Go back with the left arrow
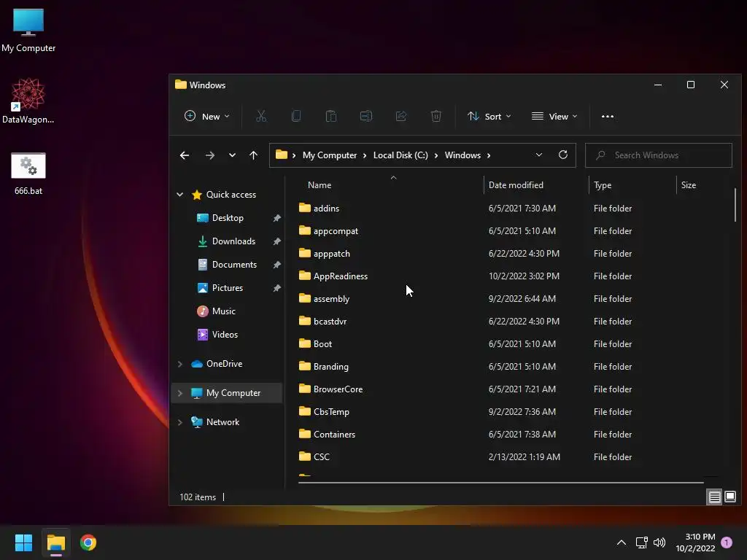 pyautogui.click(x=185, y=155)
